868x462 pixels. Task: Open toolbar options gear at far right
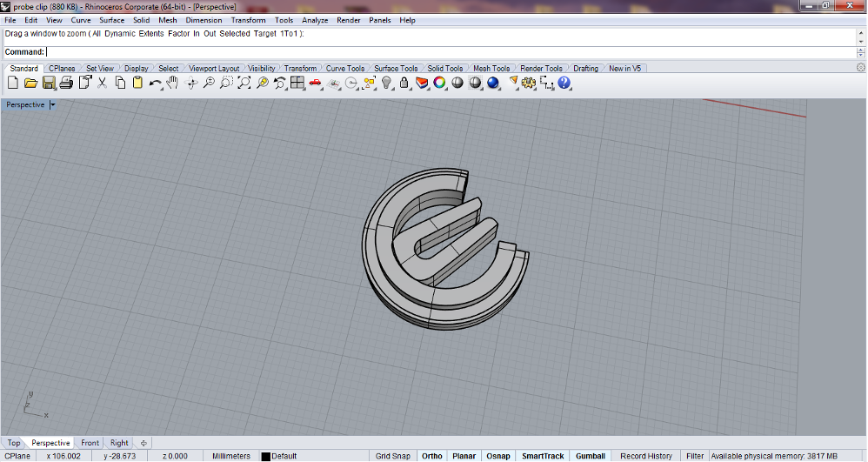(861, 68)
